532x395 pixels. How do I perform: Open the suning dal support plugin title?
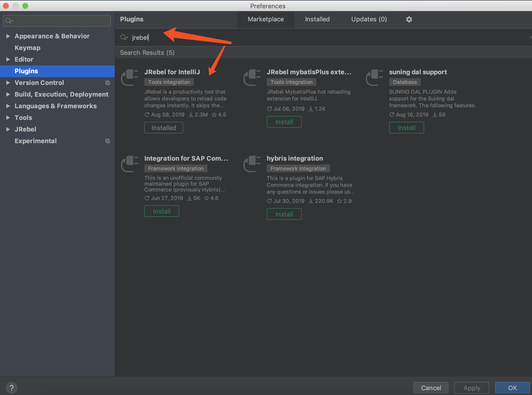point(418,72)
